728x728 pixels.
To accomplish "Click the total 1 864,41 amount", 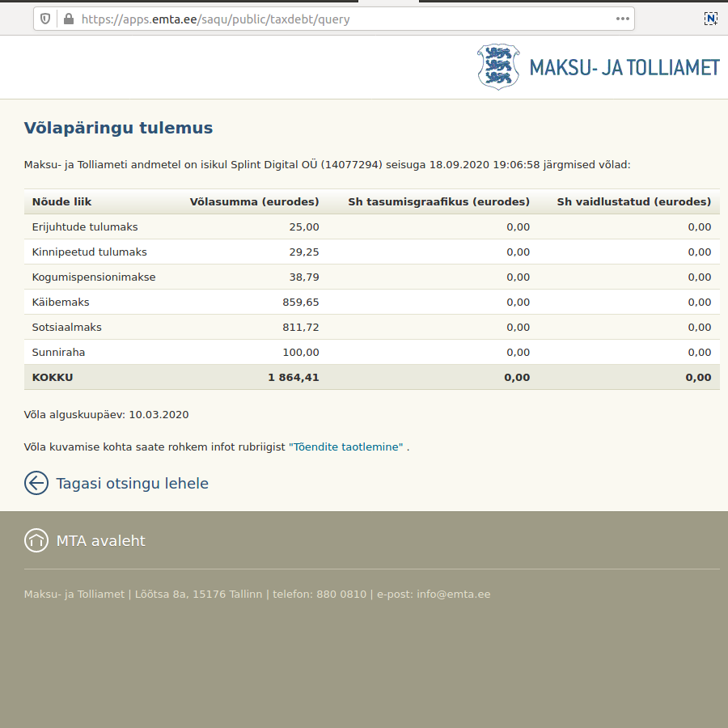I will tap(294, 378).
